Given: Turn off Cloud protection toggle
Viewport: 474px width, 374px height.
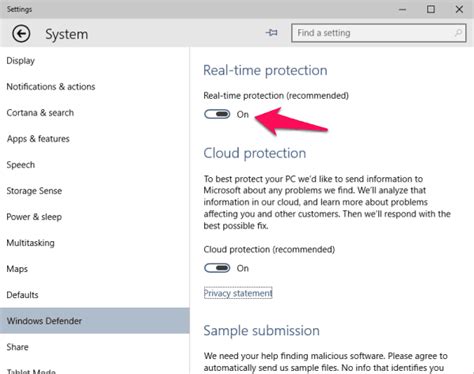Looking at the screenshot, I should pyautogui.click(x=217, y=268).
